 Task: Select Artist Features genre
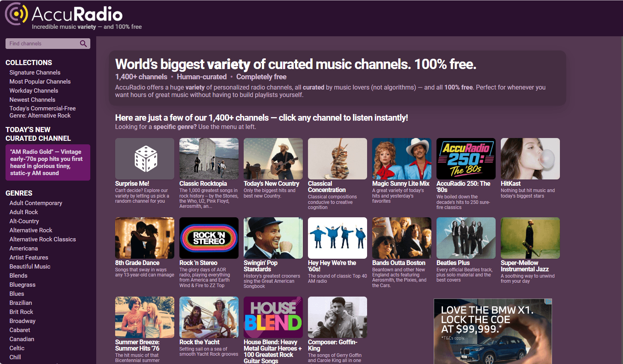pos(29,258)
